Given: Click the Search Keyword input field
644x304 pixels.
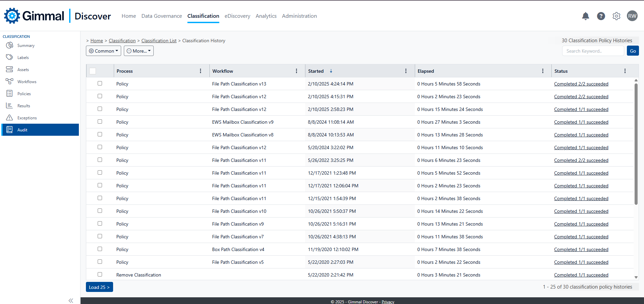Looking at the screenshot, I should coord(593,51).
